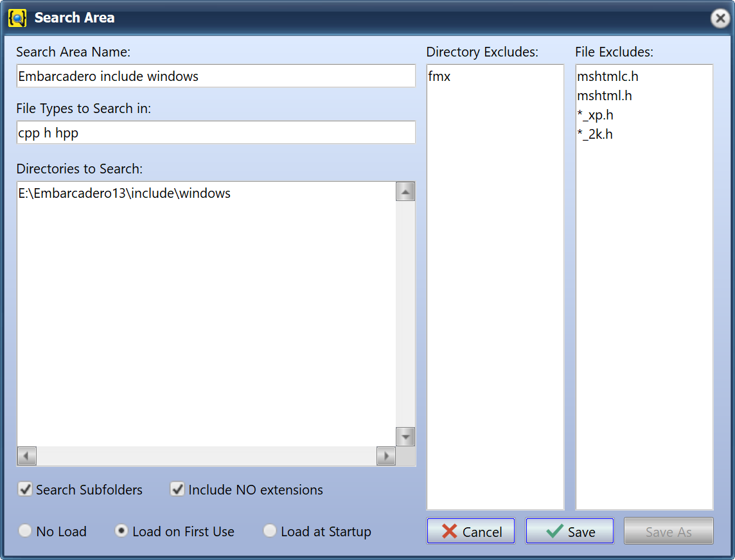The width and height of the screenshot is (735, 560).
Task: Click the directories list scroll left arrow
Action: coord(27,456)
